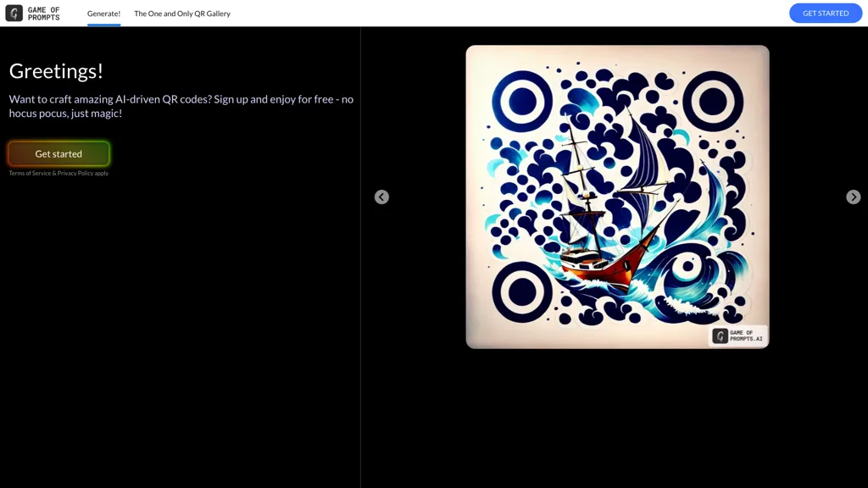Click the GAME OF PROMPTS brand text
Screen dimensions: 868x488
coord(44,14)
